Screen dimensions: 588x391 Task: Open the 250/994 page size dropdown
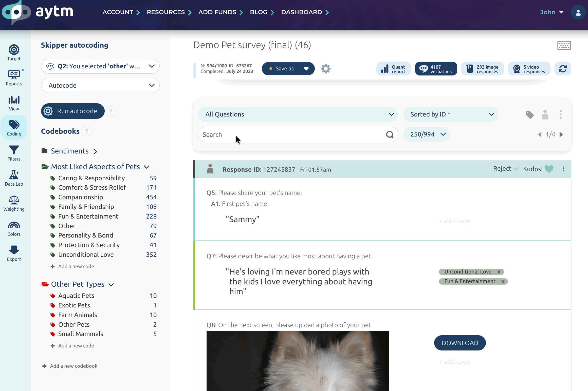pos(427,134)
